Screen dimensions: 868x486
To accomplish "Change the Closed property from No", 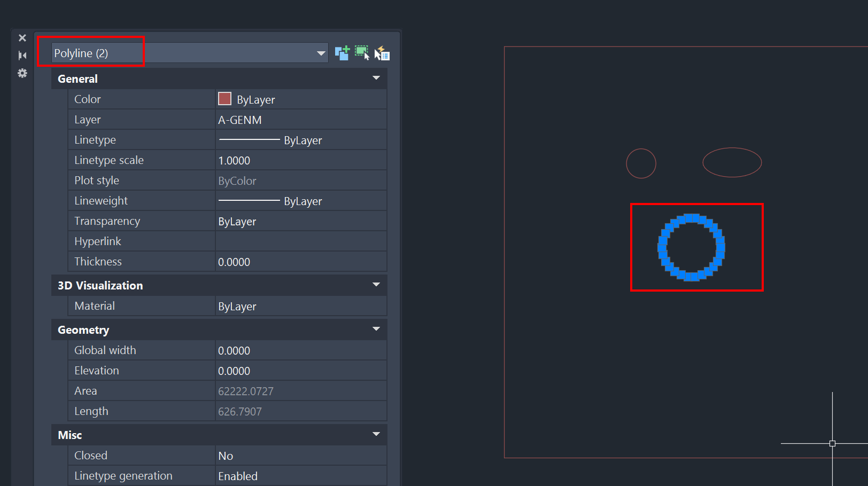I will [299, 455].
